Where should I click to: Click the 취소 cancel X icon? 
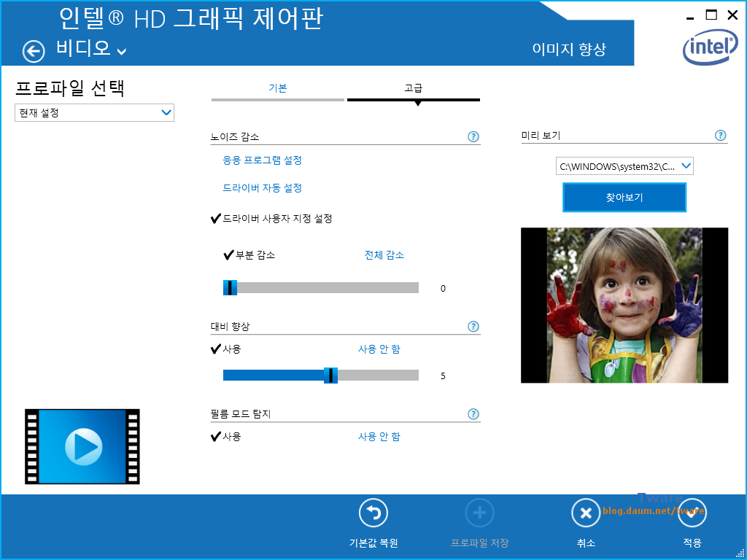(x=586, y=513)
